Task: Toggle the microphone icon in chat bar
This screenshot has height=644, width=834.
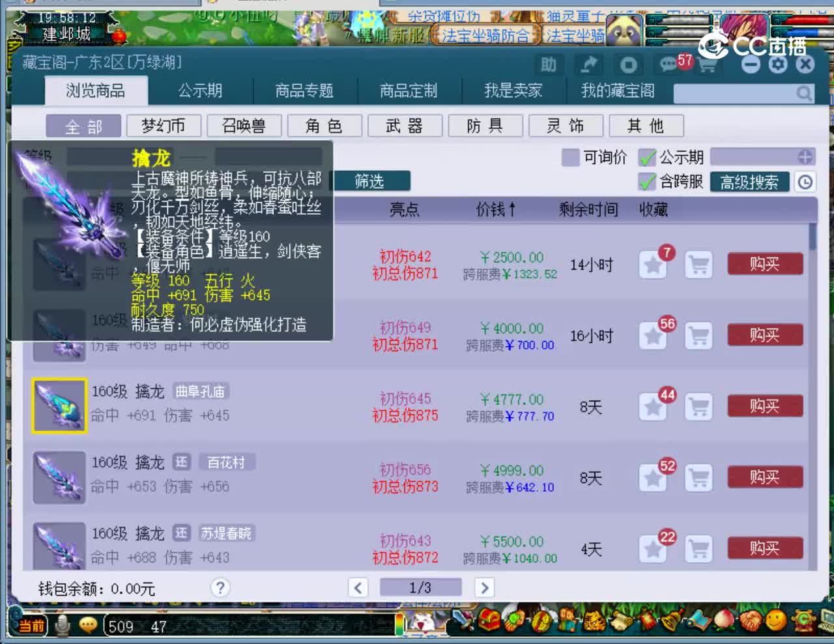Action: click(63, 626)
